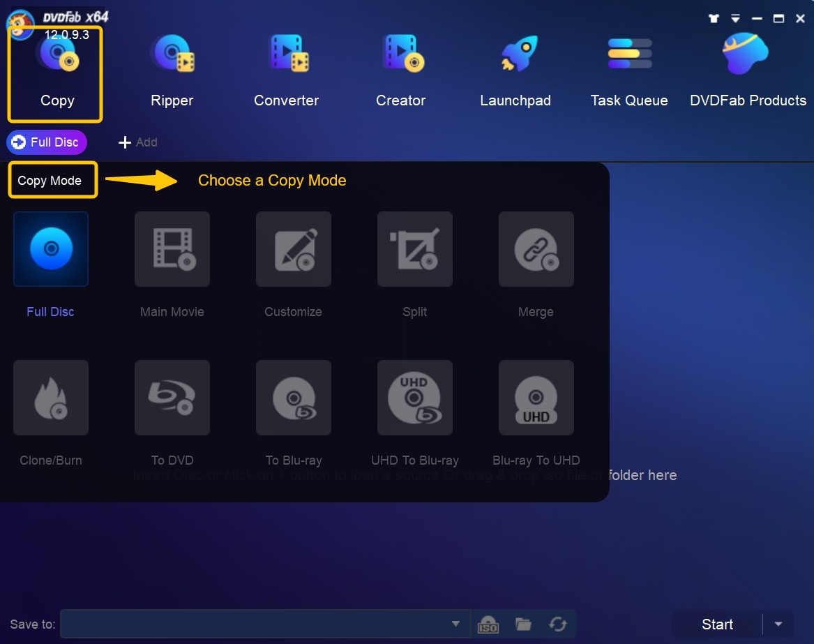814x644 pixels.
Task: Open the Start button options arrow
Action: tap(779, 624)
